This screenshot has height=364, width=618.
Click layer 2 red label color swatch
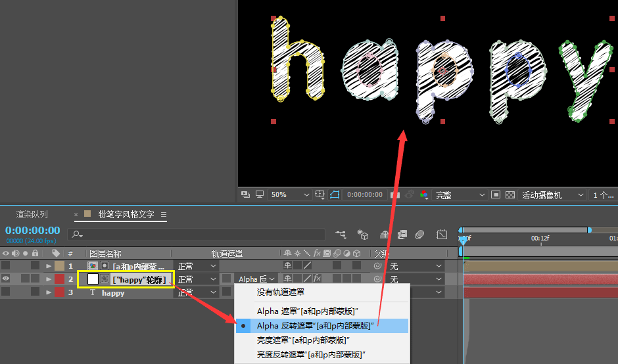pyautogui.click(x=59, y=279)
